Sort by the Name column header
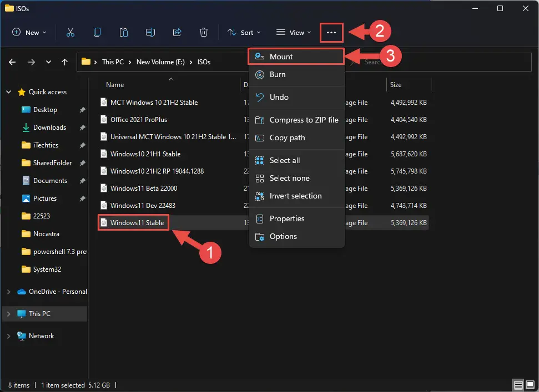Viewport: 539px width, 392px height. pyautogui.click(x=115, y=85)
